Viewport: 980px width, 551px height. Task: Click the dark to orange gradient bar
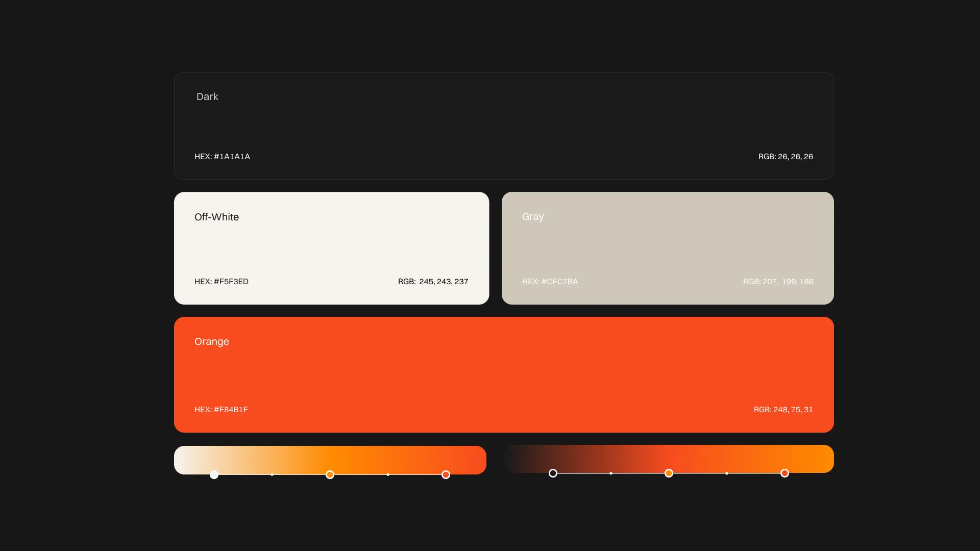click(x=669, y=458)
